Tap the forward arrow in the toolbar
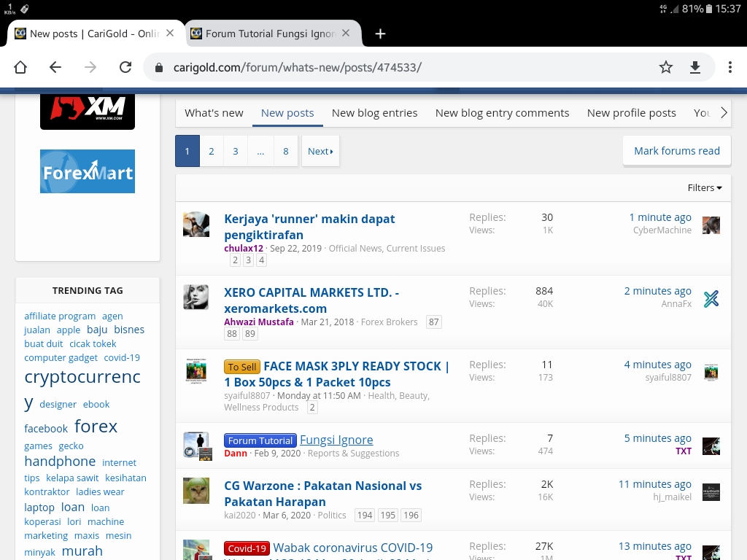Viewport: 747px width, 560px height. [90, 67]
